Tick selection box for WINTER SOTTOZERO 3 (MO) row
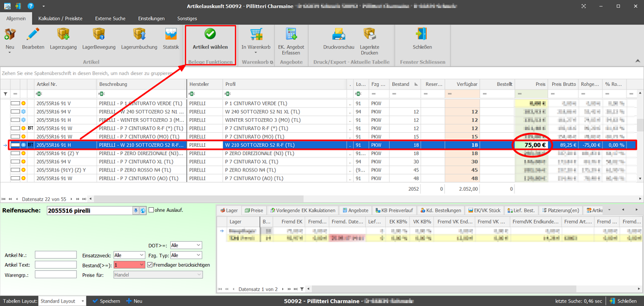644x306 pixels. tap(15, 120)
